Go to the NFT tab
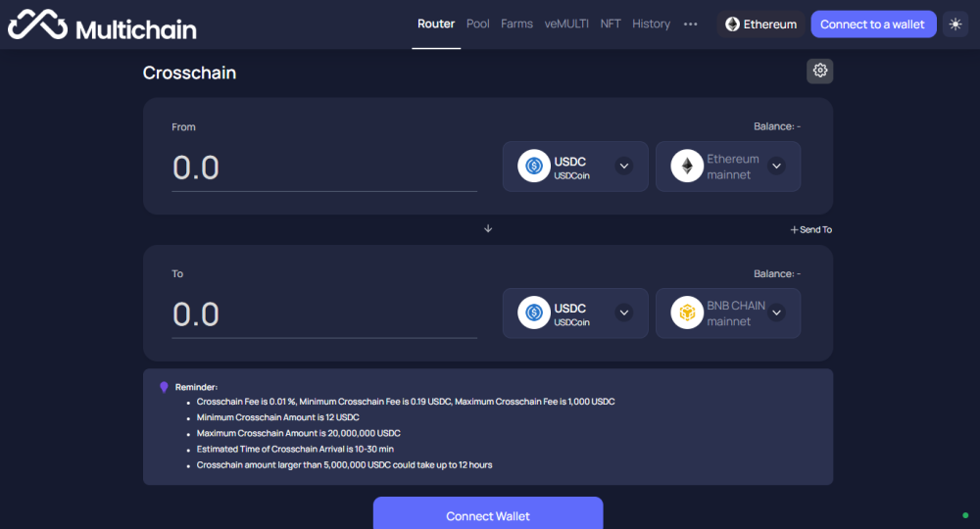The image size is (980, 529). pos(610,24)
